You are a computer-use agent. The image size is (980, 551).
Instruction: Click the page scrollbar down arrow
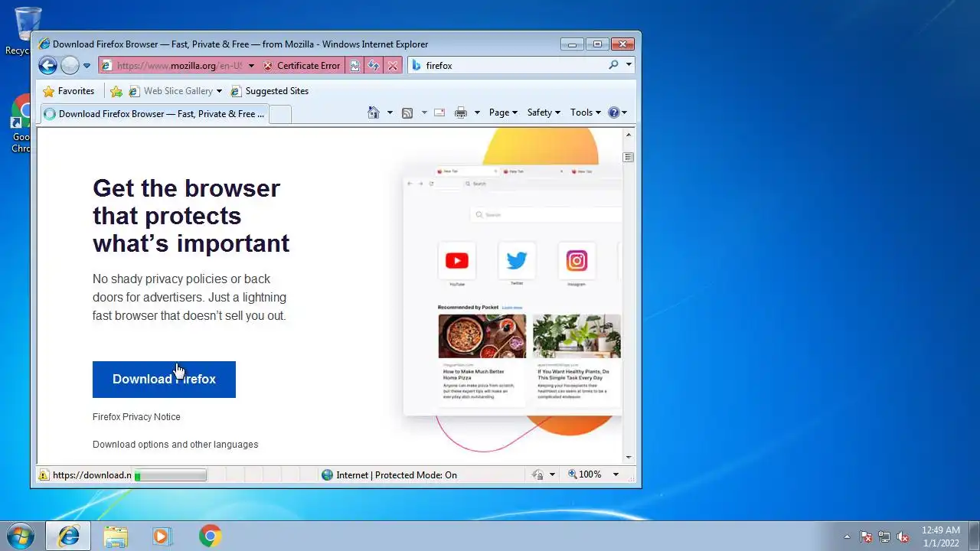[629, 458]
